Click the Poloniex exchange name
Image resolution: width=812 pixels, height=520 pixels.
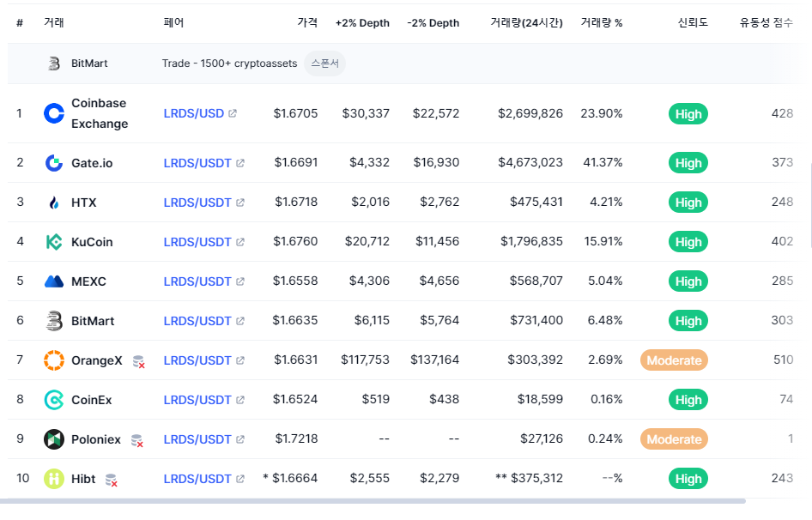pos(96,439)
